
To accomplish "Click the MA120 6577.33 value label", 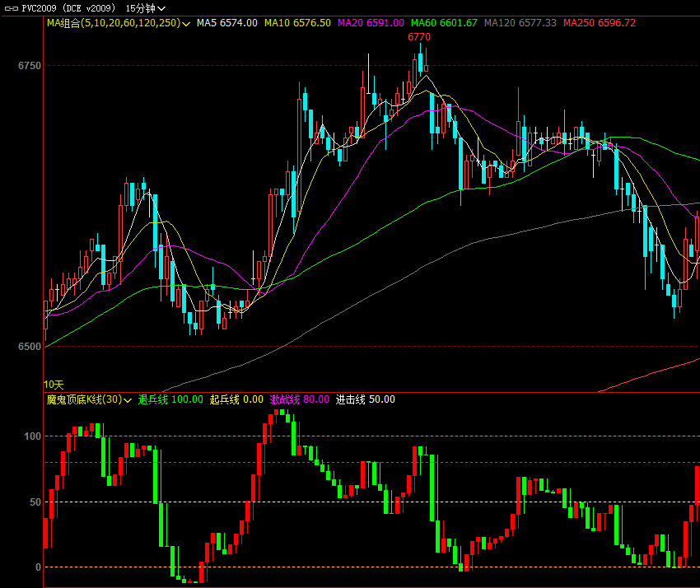I will [x=520, y=23].
